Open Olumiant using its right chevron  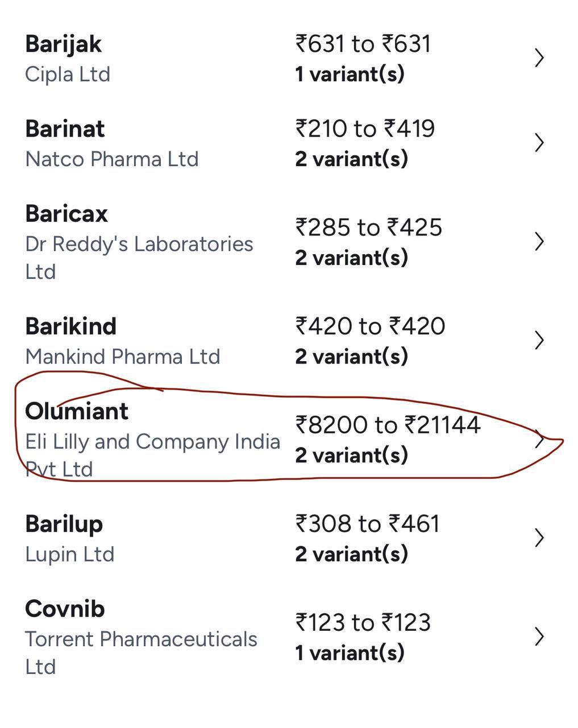tap(539, 440)
